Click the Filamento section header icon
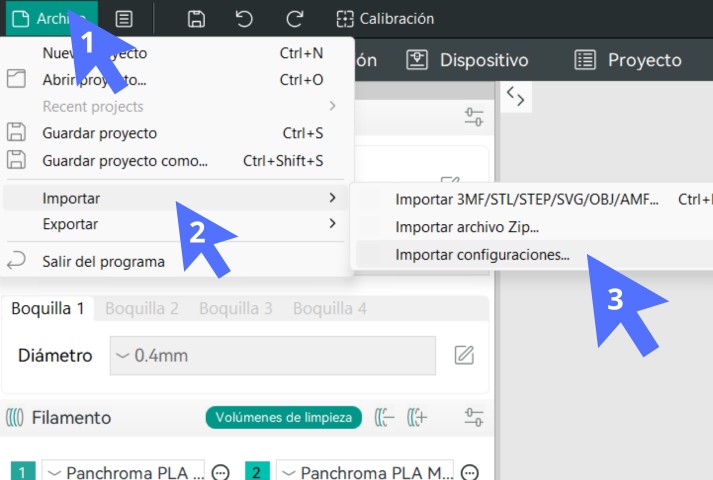 pos(15,417)
